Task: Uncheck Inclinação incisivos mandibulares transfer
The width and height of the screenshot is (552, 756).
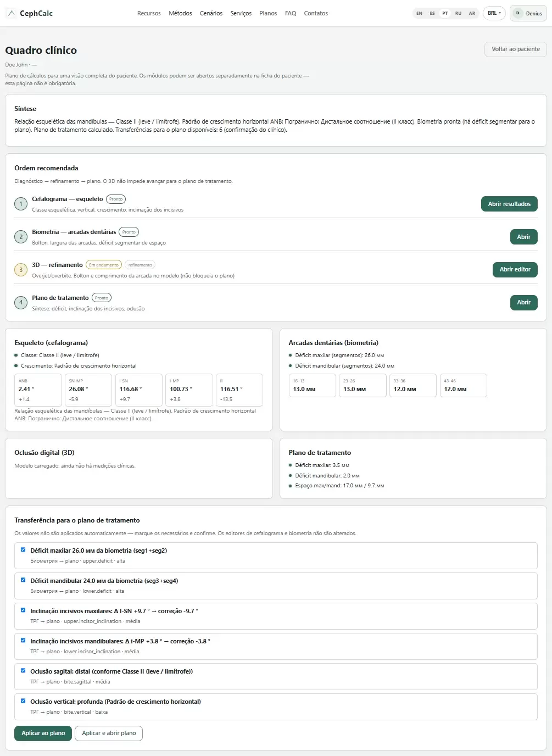Action: pos(23,640)
